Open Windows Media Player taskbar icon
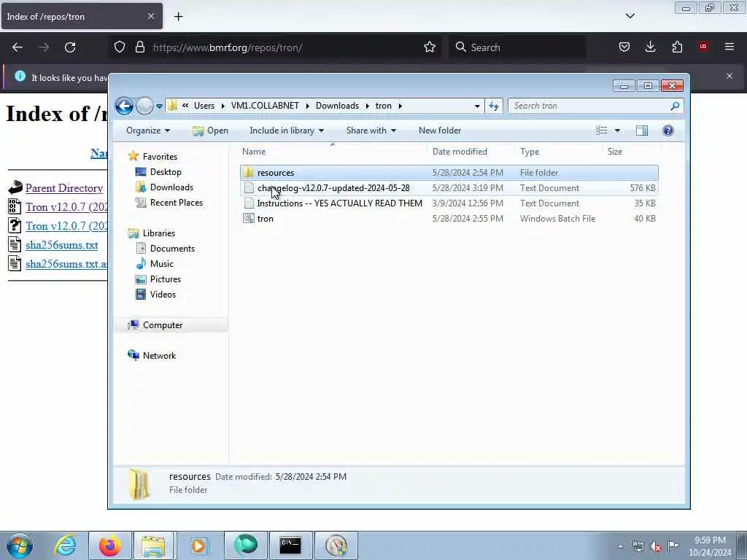The image size is (747, 560). pos(198,545)
